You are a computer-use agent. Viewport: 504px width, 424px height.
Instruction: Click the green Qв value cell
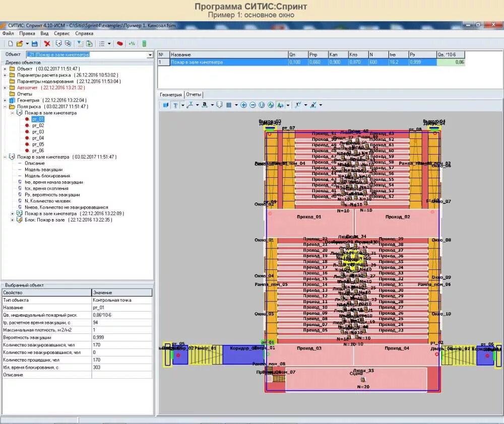click(451, 62)
